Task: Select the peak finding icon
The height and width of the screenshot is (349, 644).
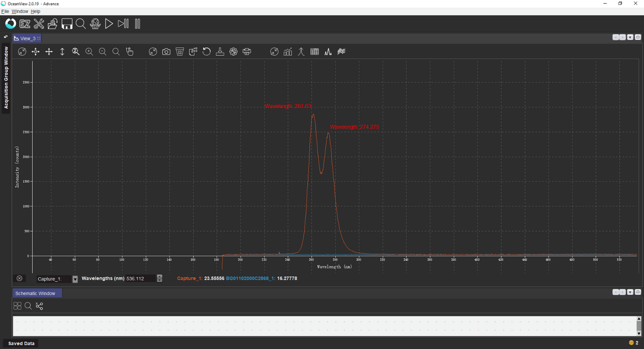Action: (x=301, y=52)
